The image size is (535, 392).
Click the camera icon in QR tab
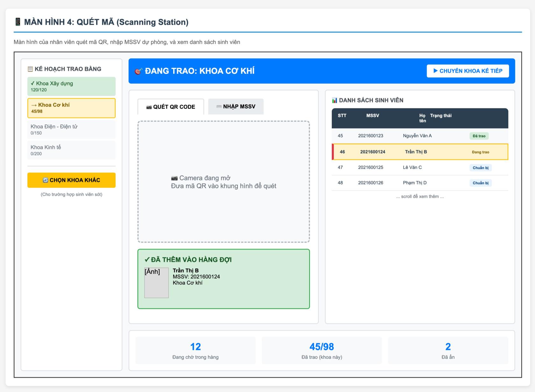pyautogui.click(x=149, y=107)
